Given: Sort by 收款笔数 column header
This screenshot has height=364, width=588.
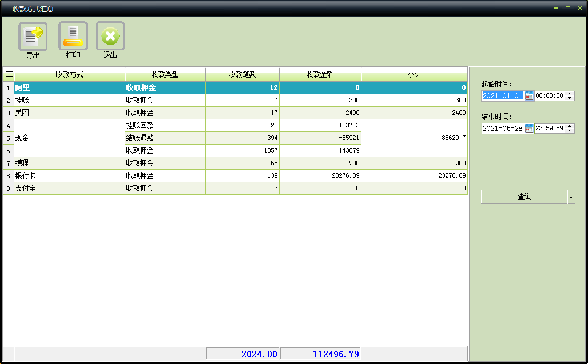Looking at the screenshot, I should point(242,74).
